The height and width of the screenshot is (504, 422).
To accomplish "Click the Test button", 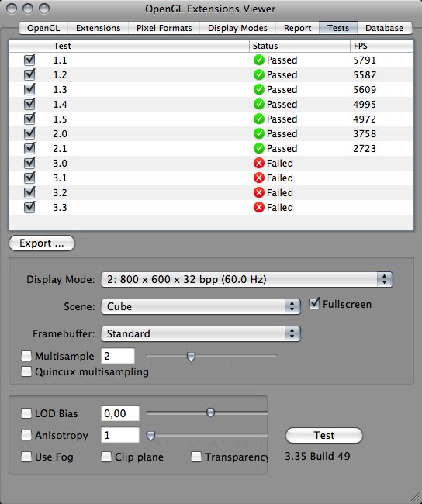I will coord(324,435).
